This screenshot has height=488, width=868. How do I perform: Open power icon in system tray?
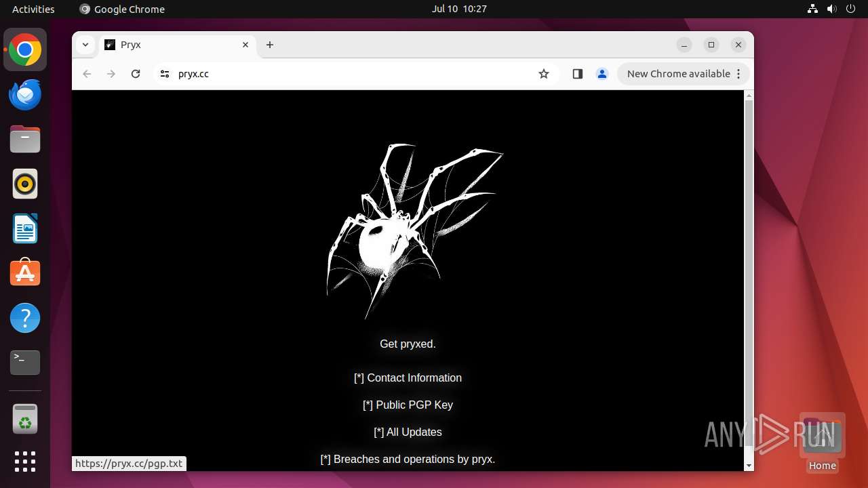850,9
